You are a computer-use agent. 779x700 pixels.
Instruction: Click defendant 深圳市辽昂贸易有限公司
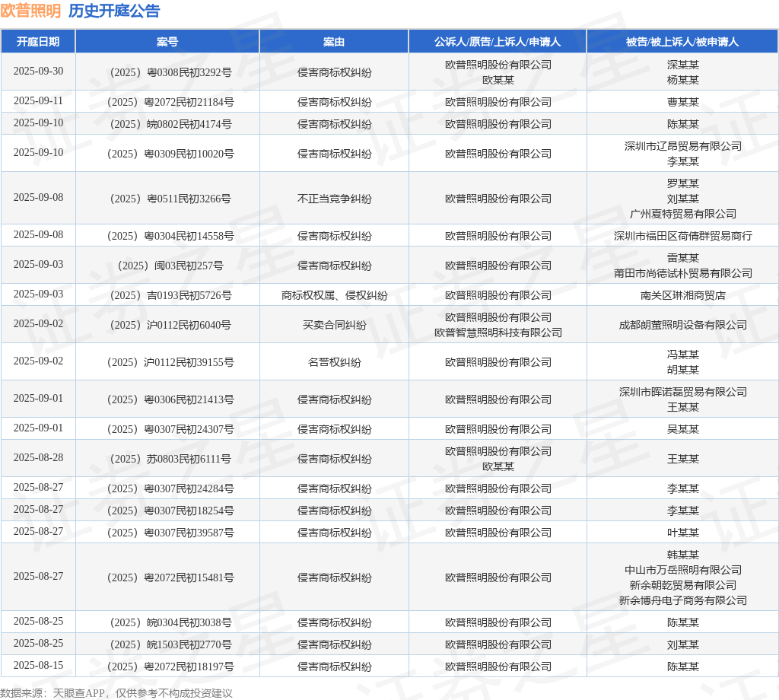click(682, 146)
